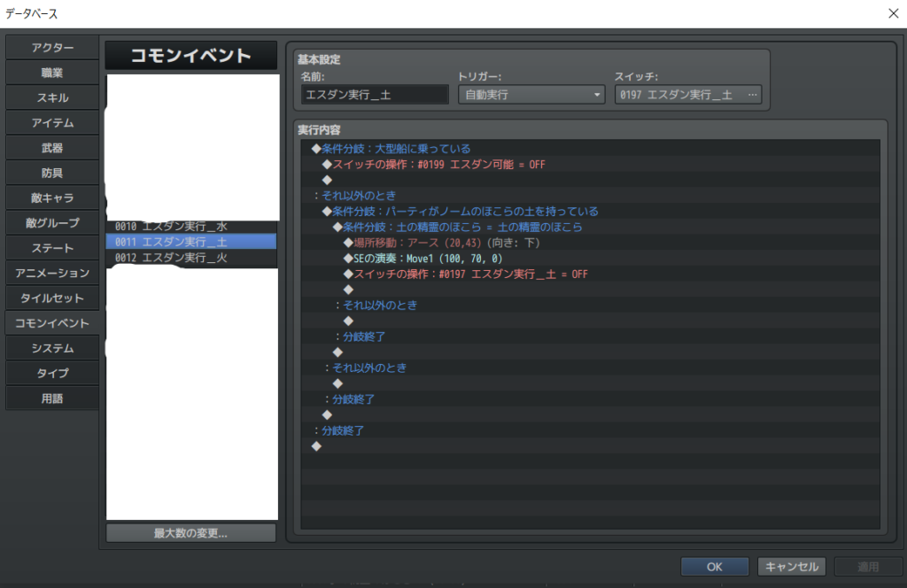907x588 pixels.
Task: Click the 名前 input field
Action: pyautogui.click(x=375, y=95)
